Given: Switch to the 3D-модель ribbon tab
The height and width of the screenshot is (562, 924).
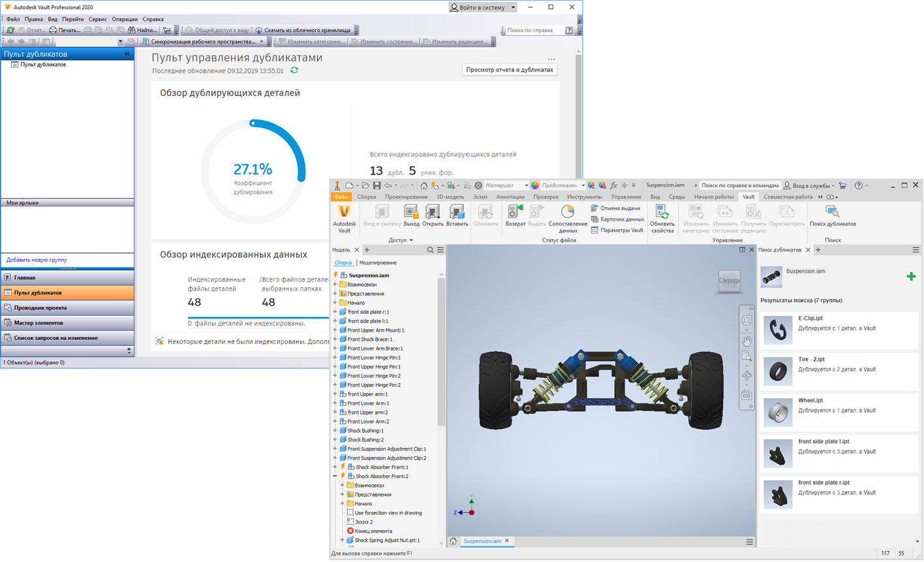Looking at the screenshot, I should pyautogui.click(x=450, y=196).
